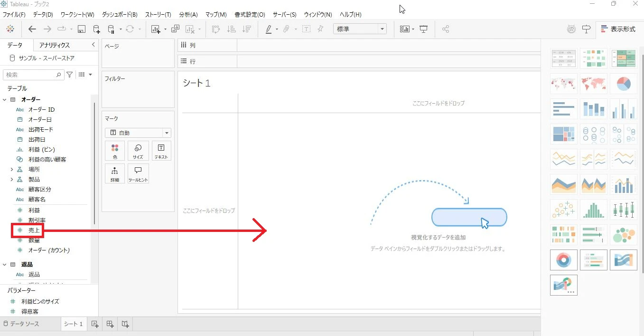Sort ascending using the toolbar icon
Viewport: 644px width, 336px height.
[x=232, y=29]
